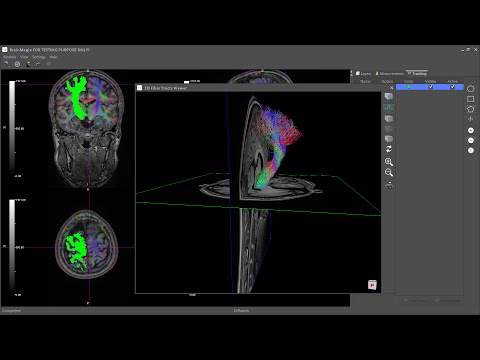Click the Name column header in Tracking table
The height and width of the screenshot is (360, 480).
click(365, 81)
